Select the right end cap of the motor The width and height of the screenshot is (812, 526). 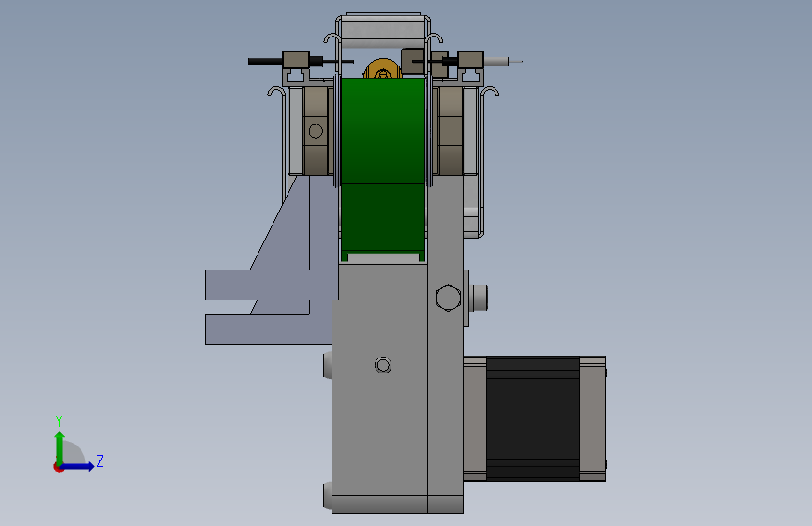(x=593, y=418)
